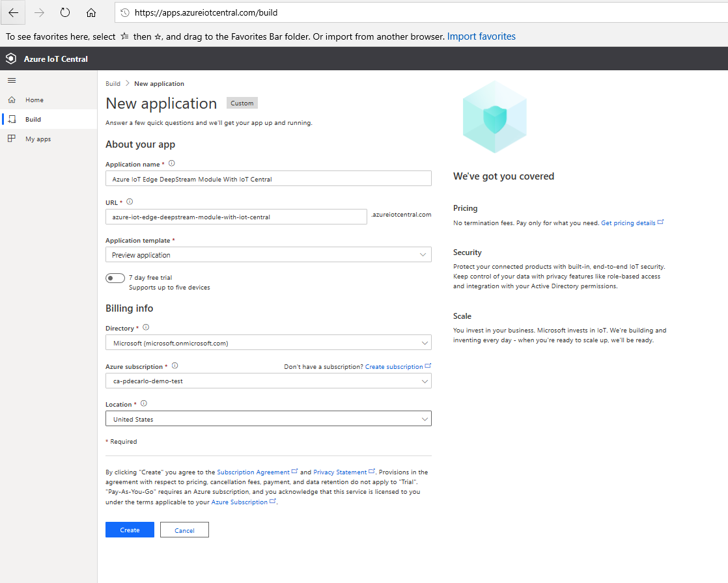The width and height of the screenshot is (728, 583).
Task: Click the Create button
Action: tap(130, 530)
